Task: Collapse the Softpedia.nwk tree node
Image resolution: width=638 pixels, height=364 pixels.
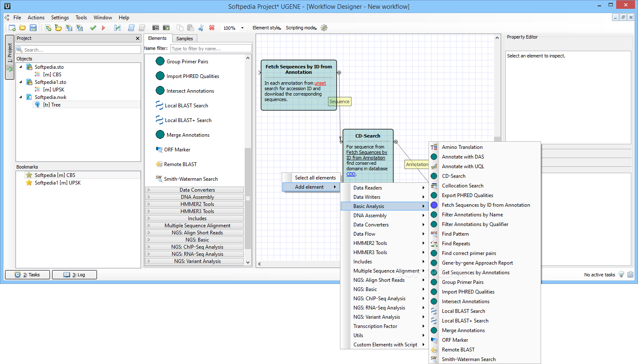Action: point(21,97)
